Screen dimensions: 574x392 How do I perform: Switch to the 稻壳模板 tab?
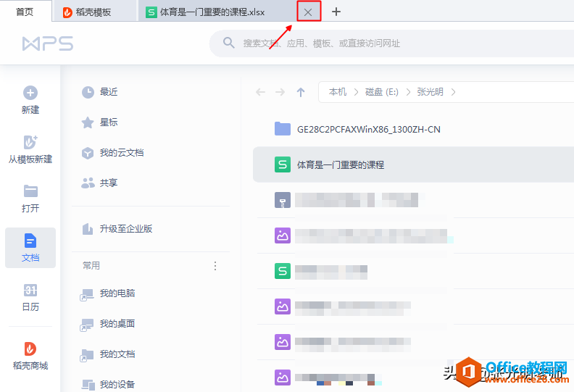pos(94,12)
